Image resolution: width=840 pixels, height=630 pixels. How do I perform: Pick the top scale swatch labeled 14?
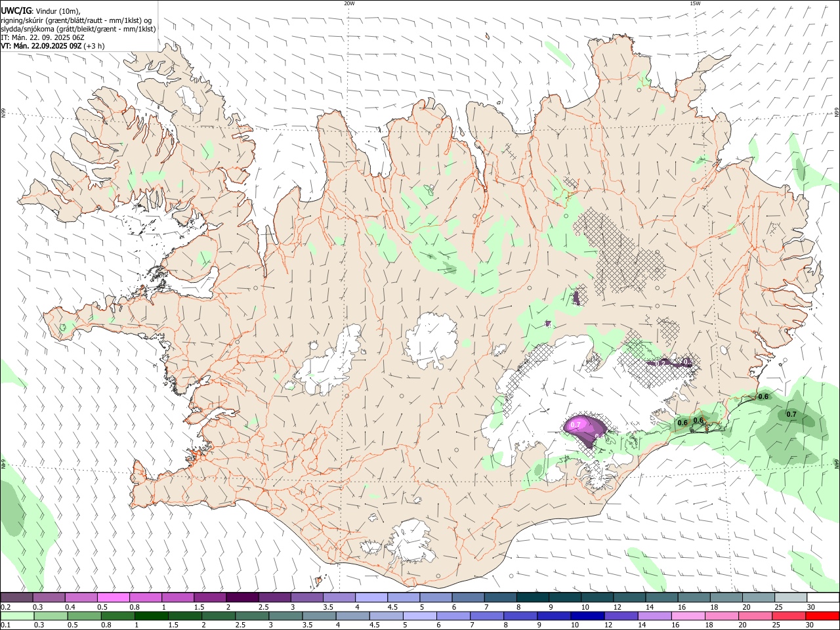point(662,598)
